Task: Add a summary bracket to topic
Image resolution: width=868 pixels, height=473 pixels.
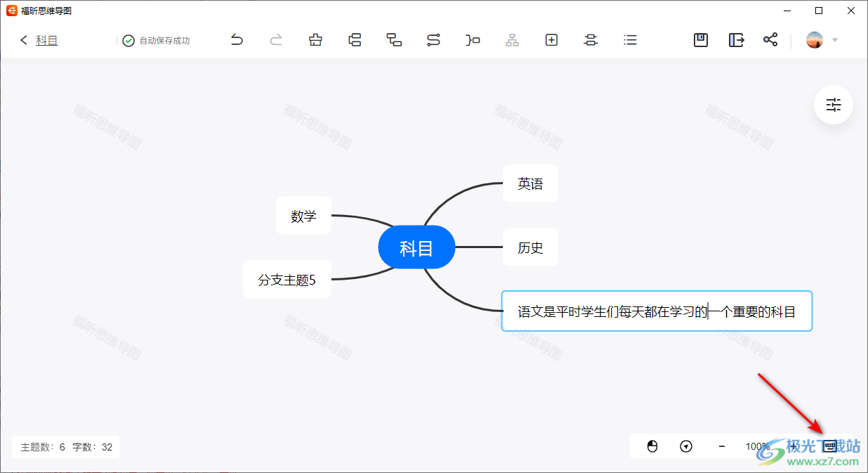Action: point(473,40)
